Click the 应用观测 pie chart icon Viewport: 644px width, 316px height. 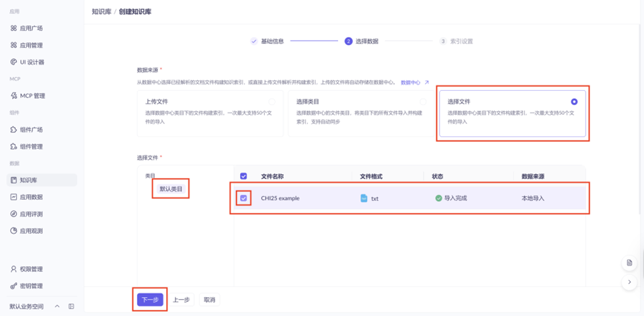13,231
